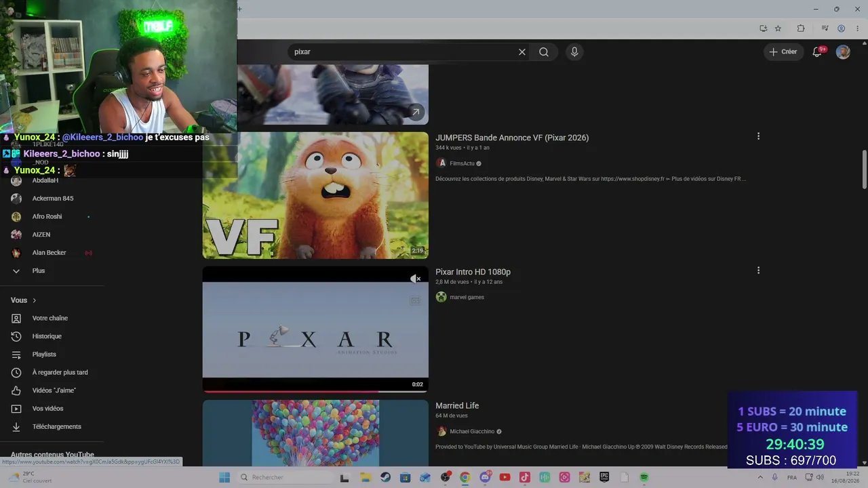Start voice search with the microphone
The height and width of the screenshot is (488, 868).
point(574,52)
